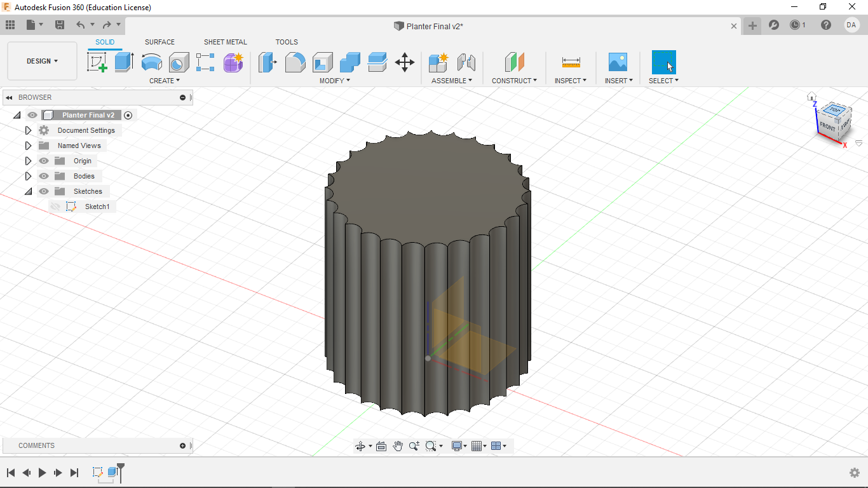Open the Extensions icon beside new tab
The width and height of the screenshot is (868, 488).
(x=773, y=25)
